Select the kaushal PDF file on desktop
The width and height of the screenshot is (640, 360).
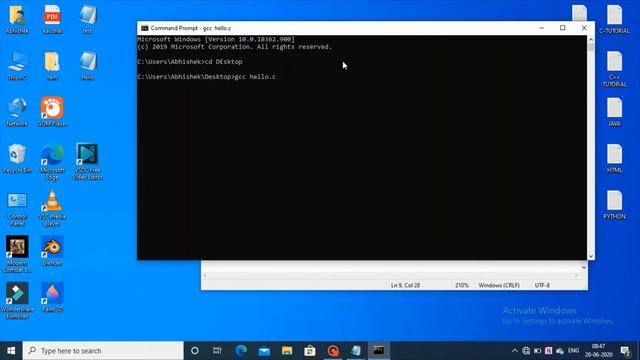[52, 19]
